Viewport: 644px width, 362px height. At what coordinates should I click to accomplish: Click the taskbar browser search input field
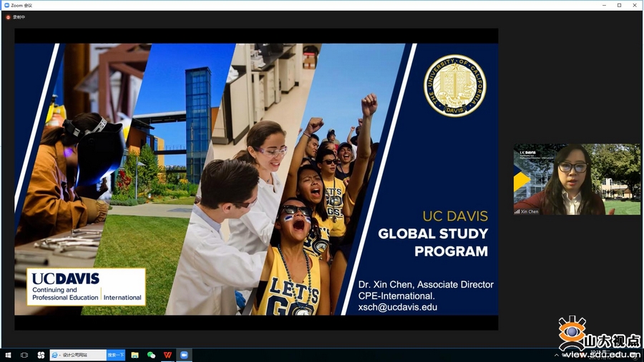[x=78, y=355]
